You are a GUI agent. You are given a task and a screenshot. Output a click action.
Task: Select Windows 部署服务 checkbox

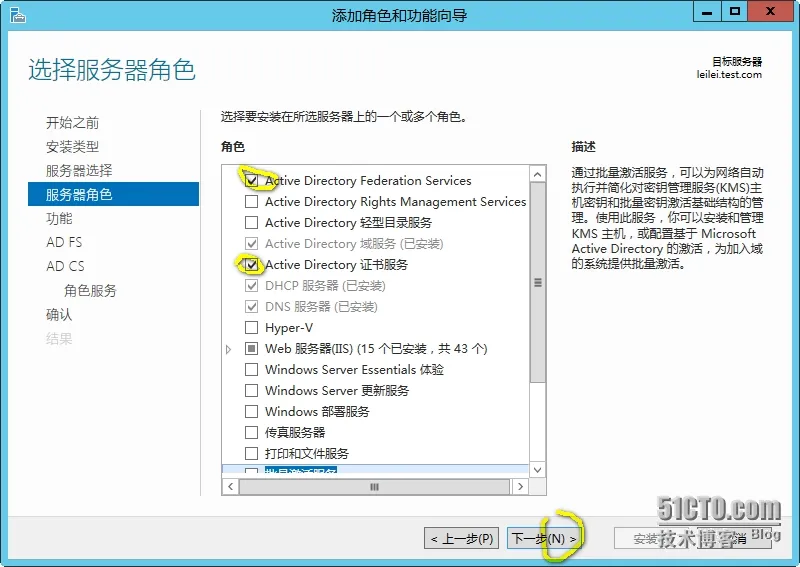252,411
